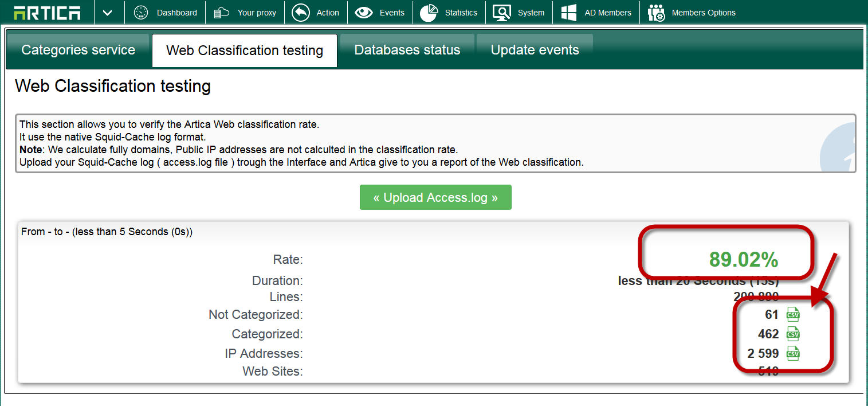Click the Duration: label

coord(277,281)
